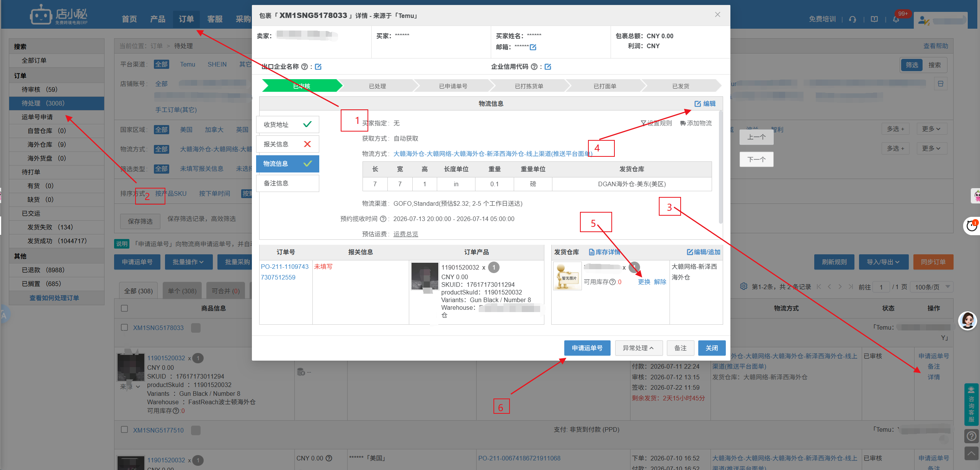Click the product thumbnail in 订单产品
Image resolution: width=980 pixels, height=470 pixels.
pyautogui.click(x=425, y=276)
